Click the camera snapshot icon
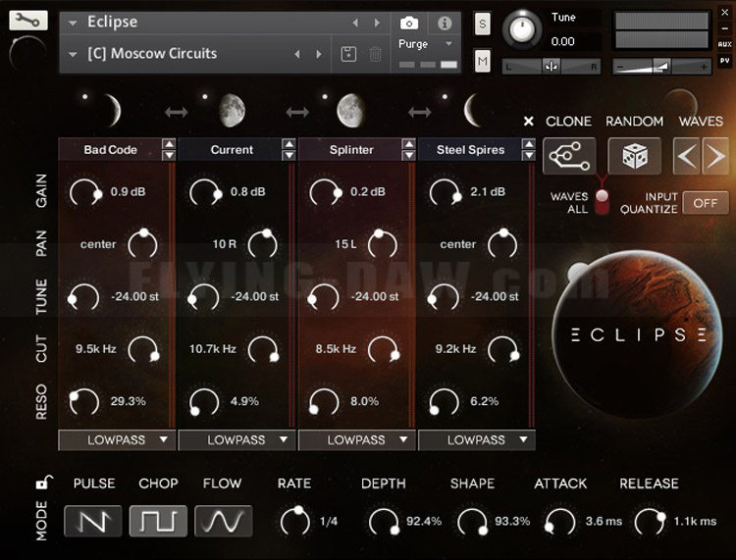The height and width of the screenshot is (560, 736). 409,23
